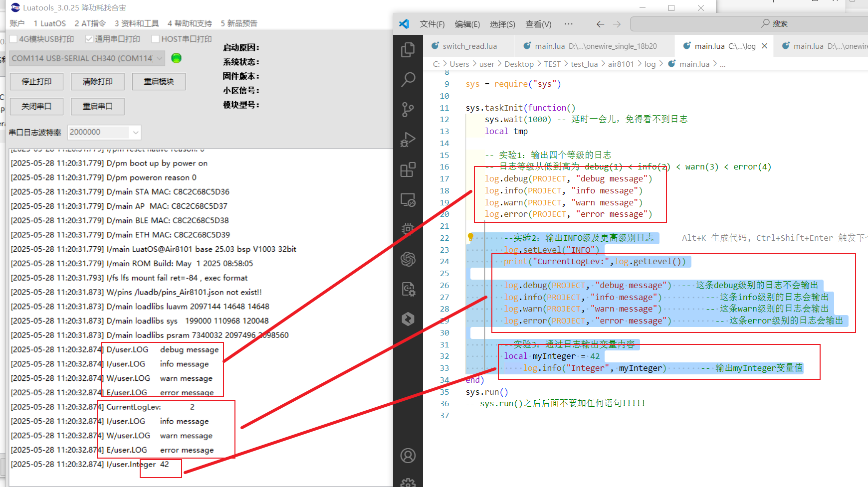
Task: Open Source Control panel in activity bar
Action: tap(408, 110)
